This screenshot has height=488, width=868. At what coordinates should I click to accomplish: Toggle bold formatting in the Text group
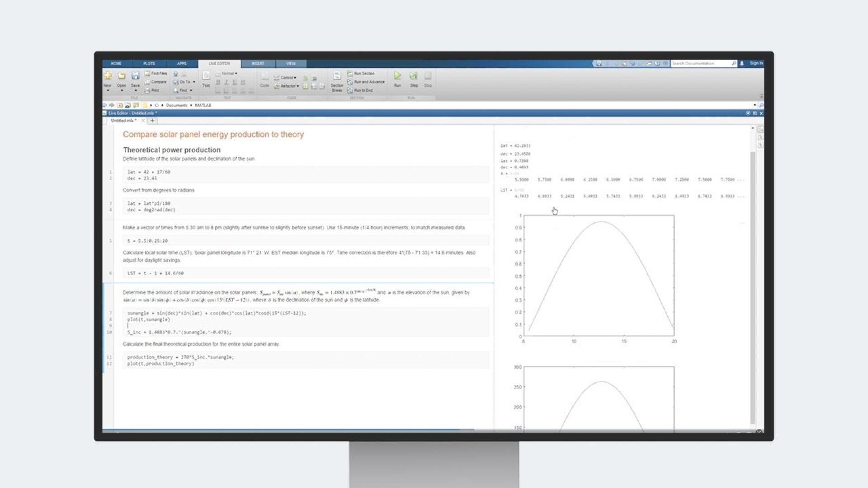click(218, 81)
